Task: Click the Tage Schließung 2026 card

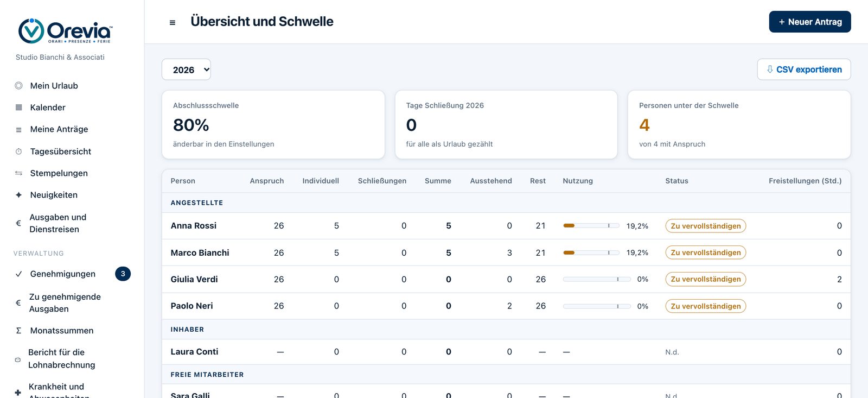Action: (506, 125)
